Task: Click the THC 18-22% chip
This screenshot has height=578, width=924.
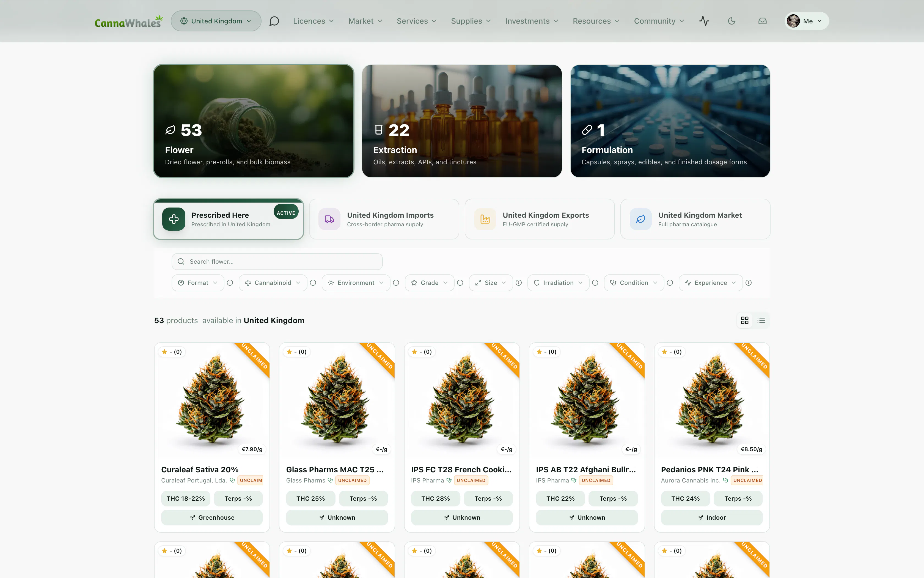Action: tap(186, 498)
